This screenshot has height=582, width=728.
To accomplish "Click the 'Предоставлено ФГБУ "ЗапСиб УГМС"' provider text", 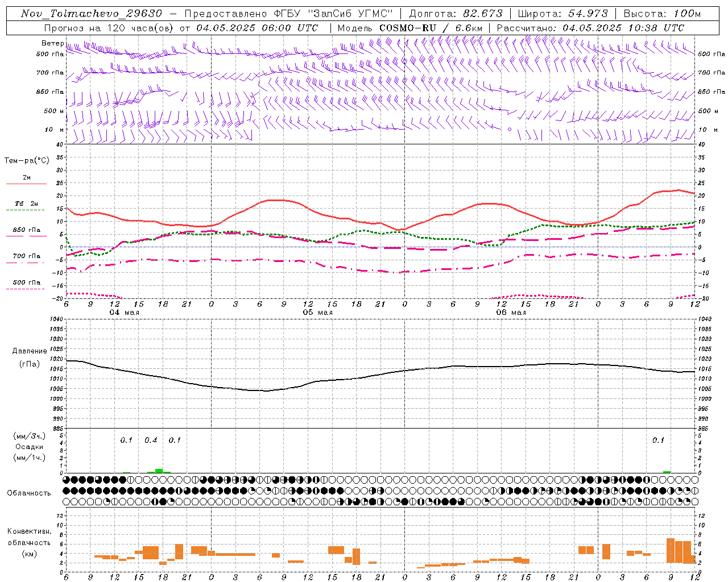I will point(289,14).
